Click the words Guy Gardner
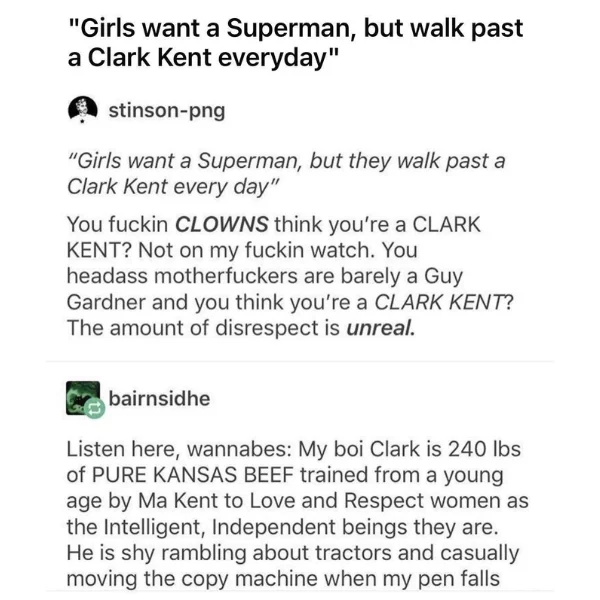This screenshot has height=600, width=600. (265, 289)
